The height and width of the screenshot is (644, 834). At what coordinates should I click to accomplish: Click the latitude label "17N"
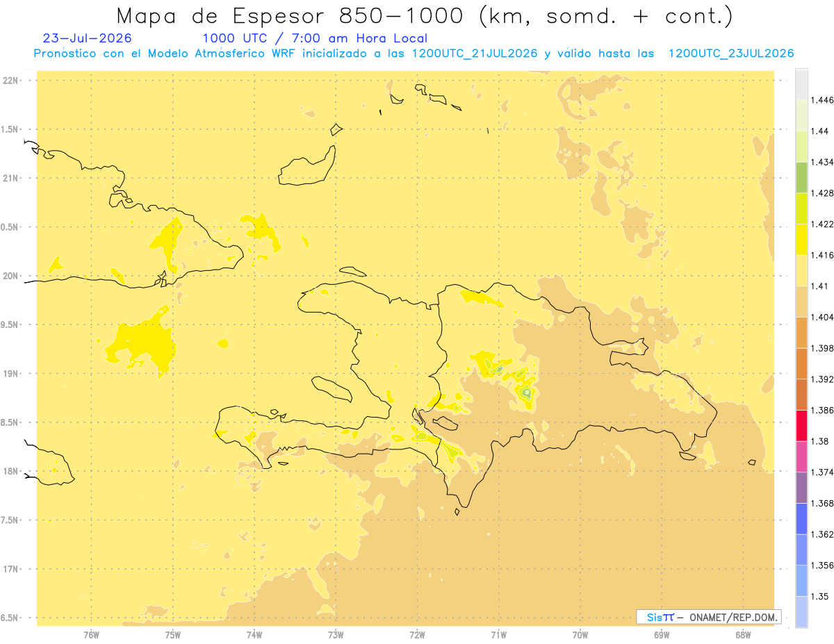point(10,570)
